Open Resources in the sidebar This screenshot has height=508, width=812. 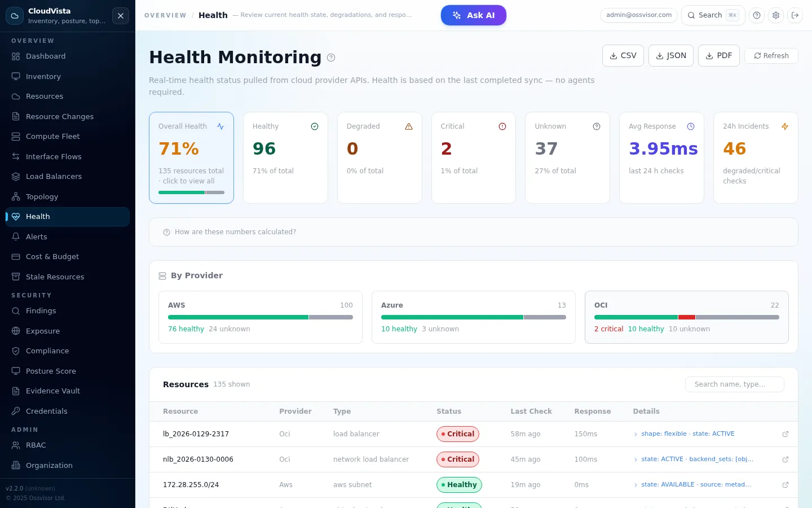[68, 97]
